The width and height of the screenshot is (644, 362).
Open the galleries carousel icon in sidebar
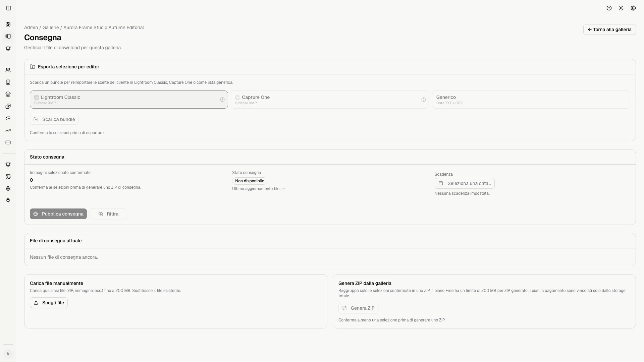click(8, 36)
